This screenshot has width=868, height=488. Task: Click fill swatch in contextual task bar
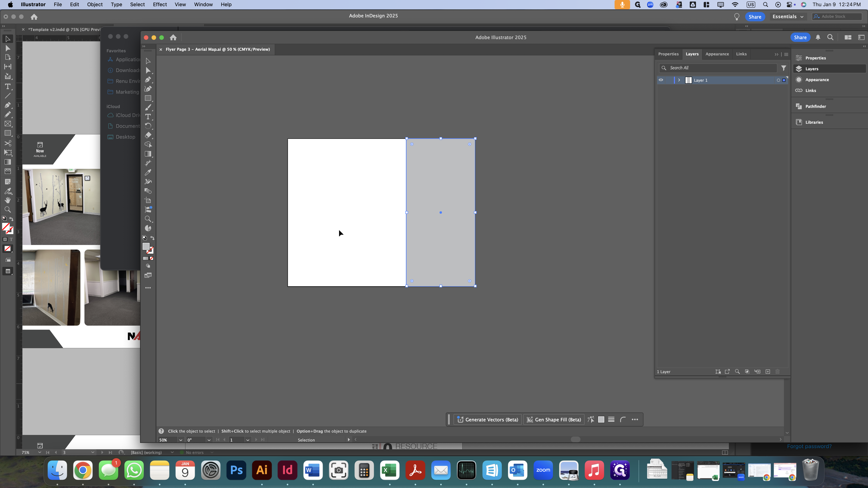601,419
